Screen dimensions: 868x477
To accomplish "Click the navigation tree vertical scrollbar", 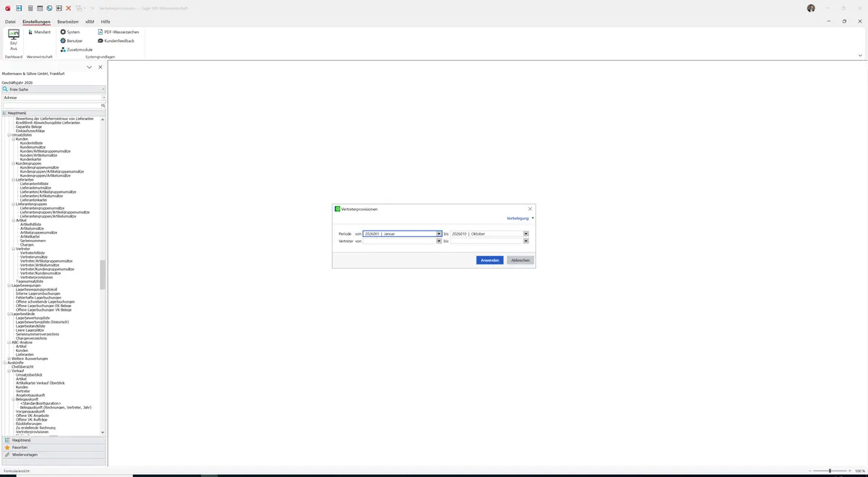I will (x=103, y=275).
